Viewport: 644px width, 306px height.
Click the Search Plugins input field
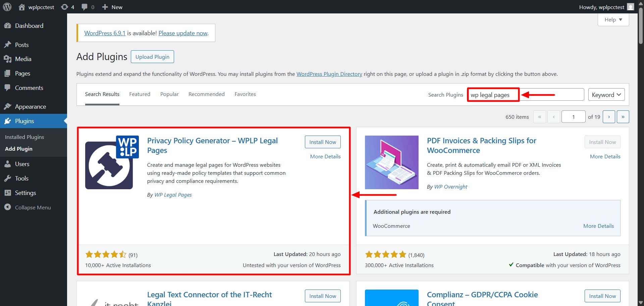point(525,95)
